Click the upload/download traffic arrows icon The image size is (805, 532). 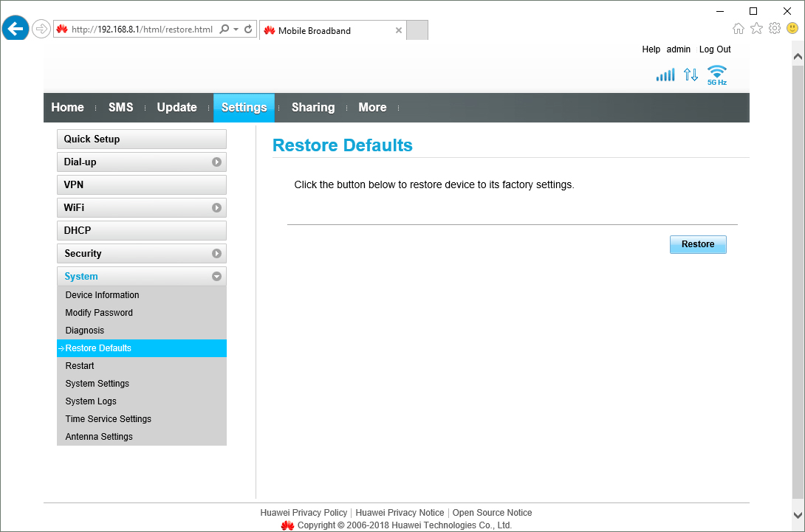tap(691, 74)
